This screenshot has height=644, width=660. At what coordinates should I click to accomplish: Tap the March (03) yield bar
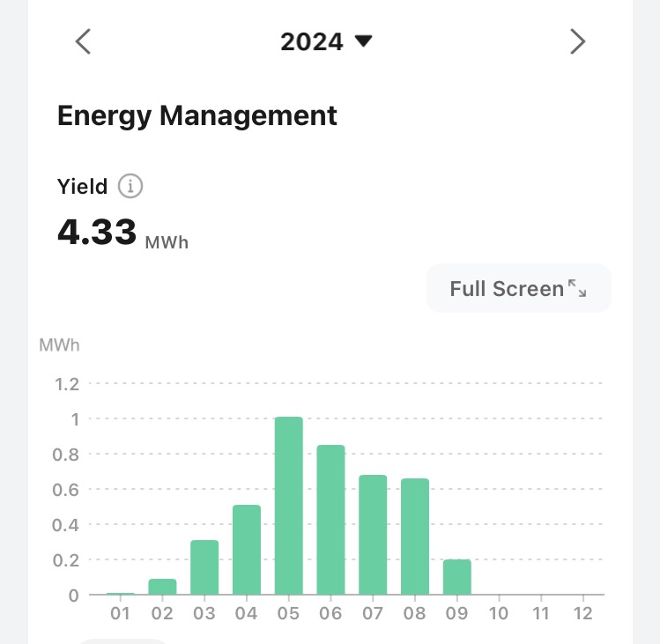coord(204,567)
